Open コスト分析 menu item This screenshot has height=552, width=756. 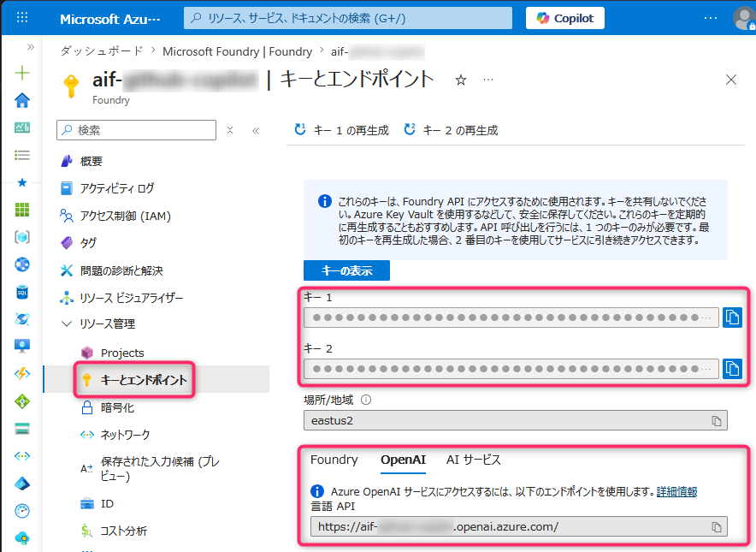point(123,531)
